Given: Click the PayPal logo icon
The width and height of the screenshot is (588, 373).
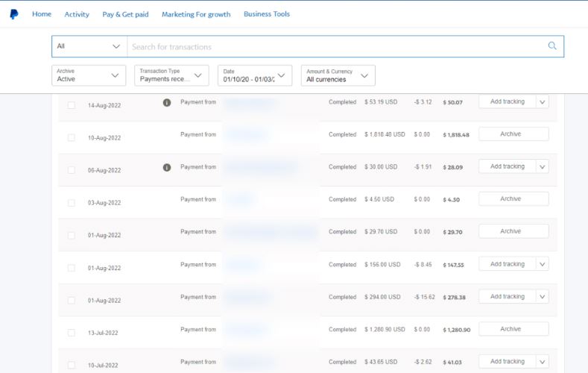Looking at the screenshot, I should (14, 14).
